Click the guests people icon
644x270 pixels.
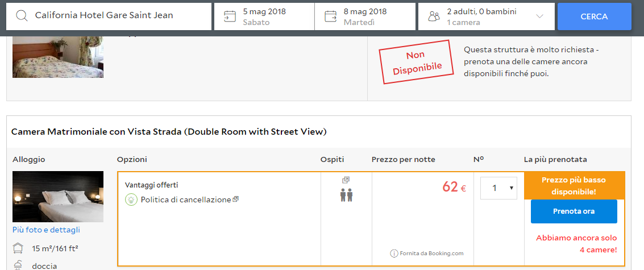point(434,16)
